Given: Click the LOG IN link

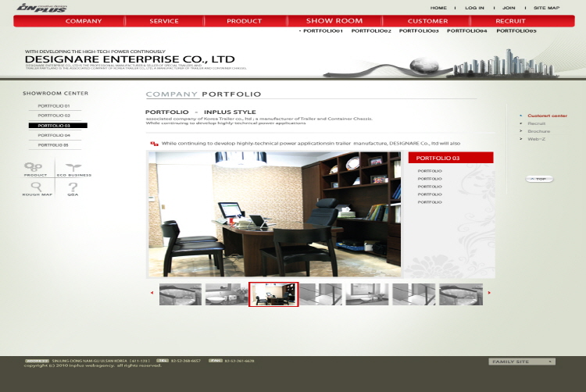Looking at the screenshot, I should pyautogui.click(x=474, y=8).
